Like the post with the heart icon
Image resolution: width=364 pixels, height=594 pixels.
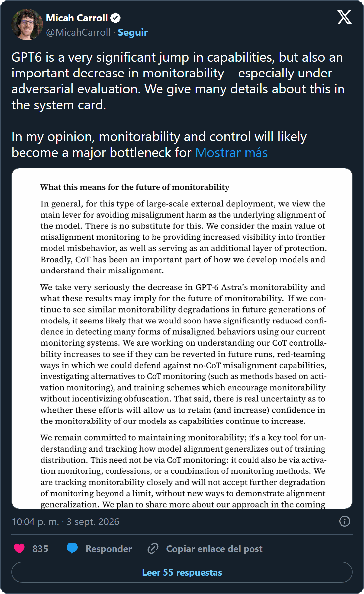pos(19,549)
